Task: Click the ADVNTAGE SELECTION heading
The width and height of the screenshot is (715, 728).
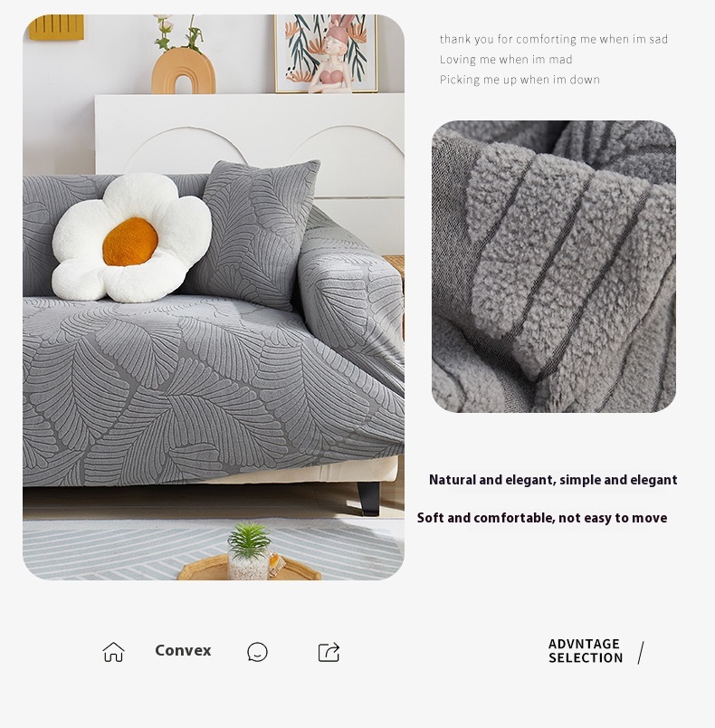Action: (x=586, y=651)
